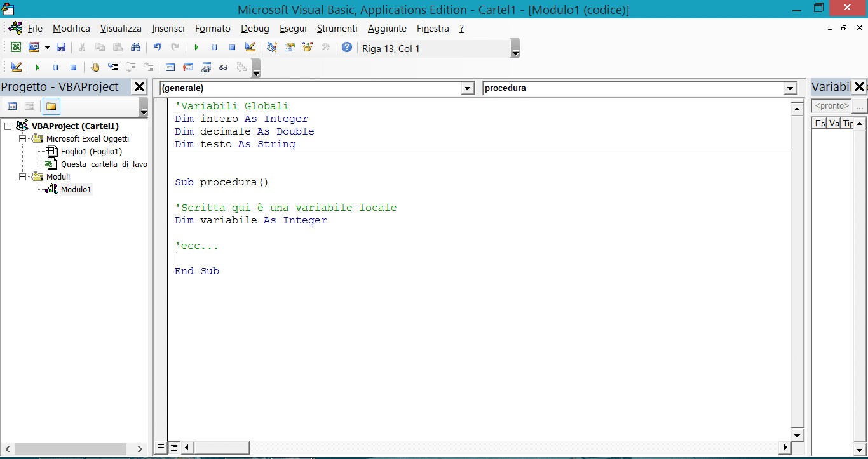Open the procedura procedure dropdown
Screen dimensions: 868x459
pyautogui.click(x=790, y=88)
